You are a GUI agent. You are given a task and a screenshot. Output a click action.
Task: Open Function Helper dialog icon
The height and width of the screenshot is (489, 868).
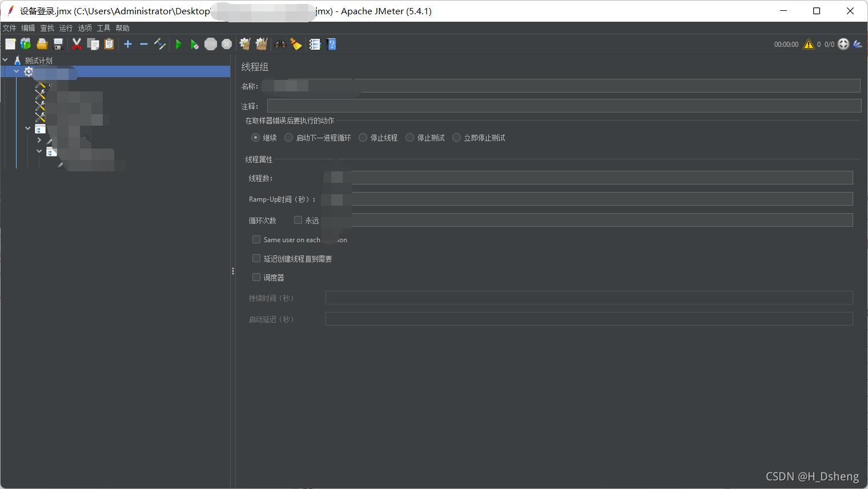[315, 44]
